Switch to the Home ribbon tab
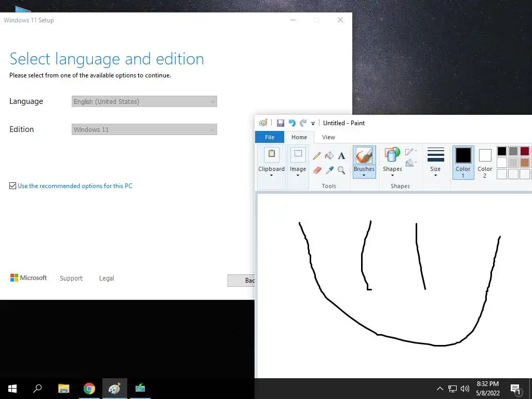The width and height of the screenshot is (532, 399). pyautogui.click(x=299, y=137)
